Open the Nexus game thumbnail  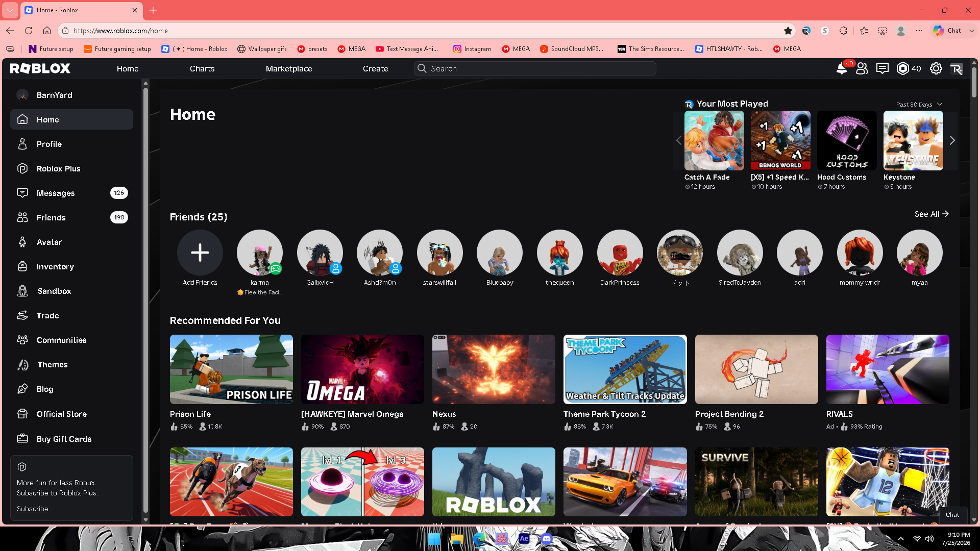(x=494, y=369)
